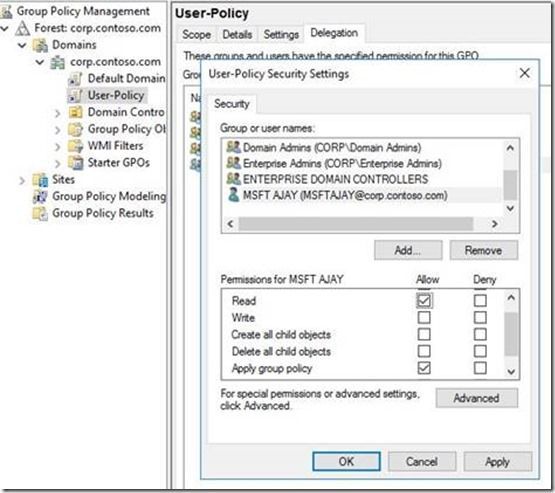Viewport: 555px width, 493px height.
Task: Click the group list vertical scrollbar thumb
Action: (x=510, y=185)
